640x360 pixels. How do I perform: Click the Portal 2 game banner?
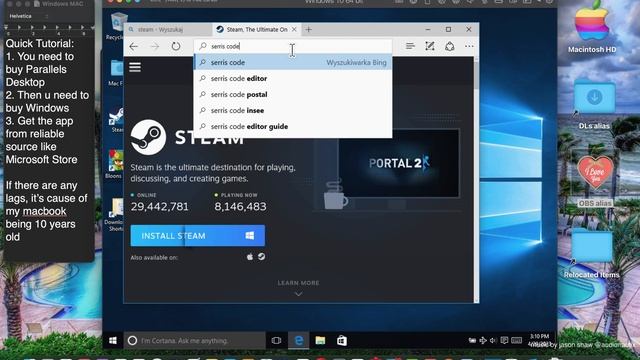point(399,163)
